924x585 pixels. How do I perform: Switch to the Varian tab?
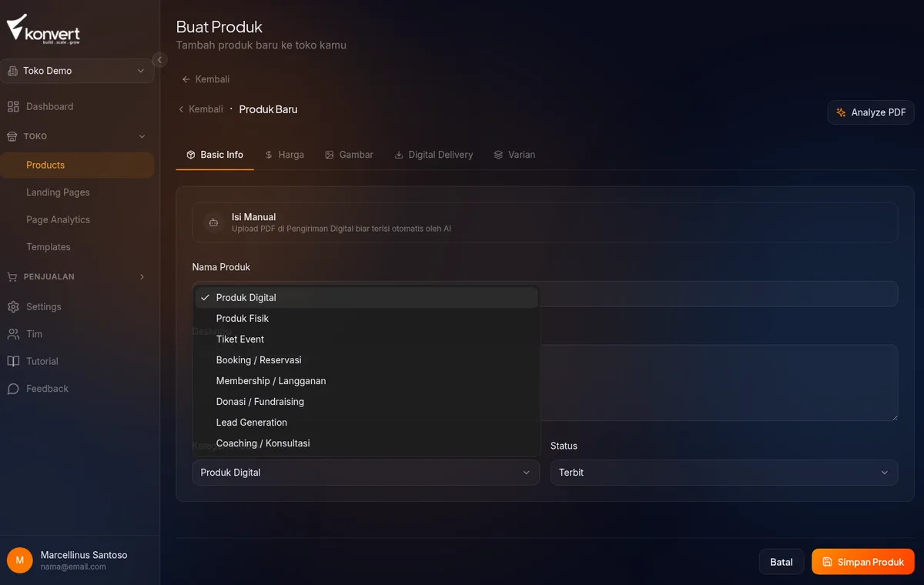pyautogui.click(x=514, y=155)
